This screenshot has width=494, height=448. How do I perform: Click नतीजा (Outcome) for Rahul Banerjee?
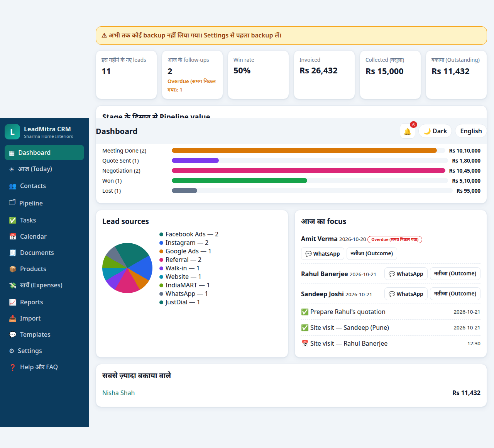pos(455,273)
